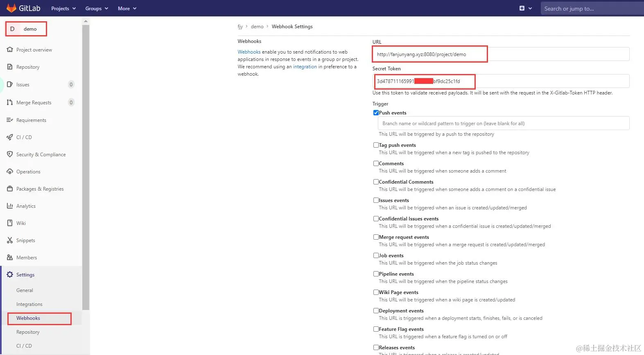Image resolution: width=644 pixels, height=355 pixels.
Task: Uncheck the Push events checkbox
Action: click(x=376, y=112)
